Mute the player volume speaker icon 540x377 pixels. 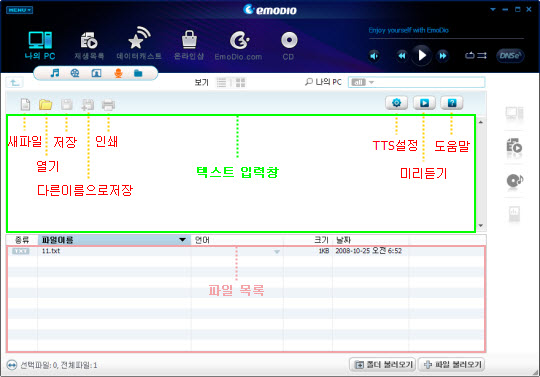(x=374, y=55)
